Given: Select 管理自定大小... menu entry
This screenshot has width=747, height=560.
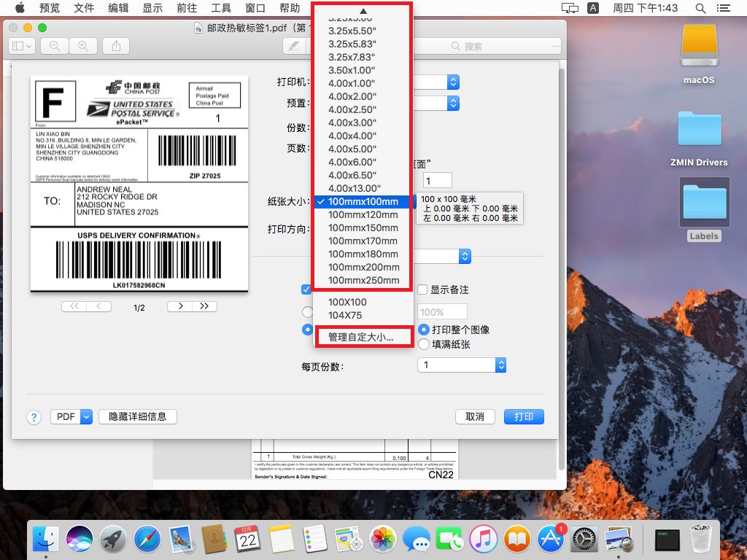Looking at the screenshot, I should point(363,337).
